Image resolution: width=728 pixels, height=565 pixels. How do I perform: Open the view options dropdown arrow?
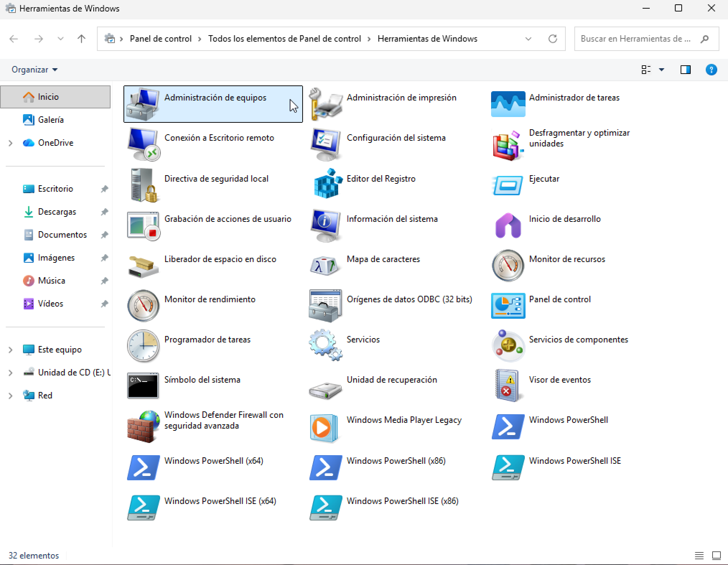[x=662, y=70]
